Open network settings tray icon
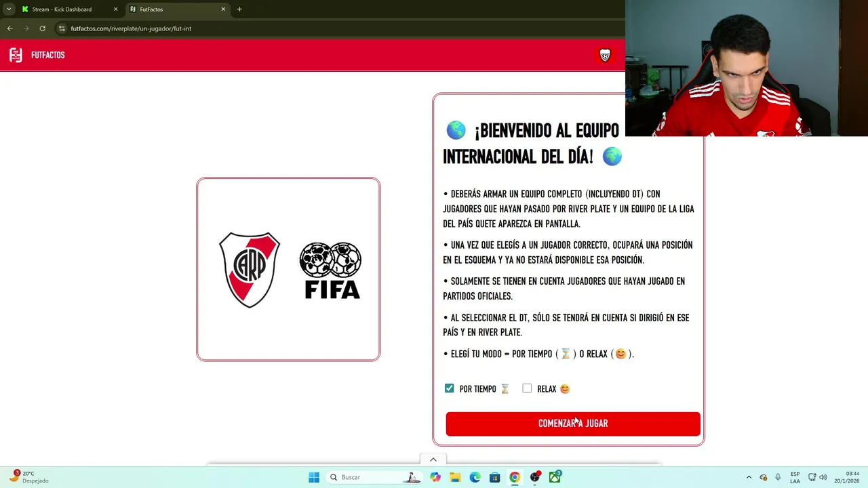This screenshot has width=868, height=488. [812, 477]
